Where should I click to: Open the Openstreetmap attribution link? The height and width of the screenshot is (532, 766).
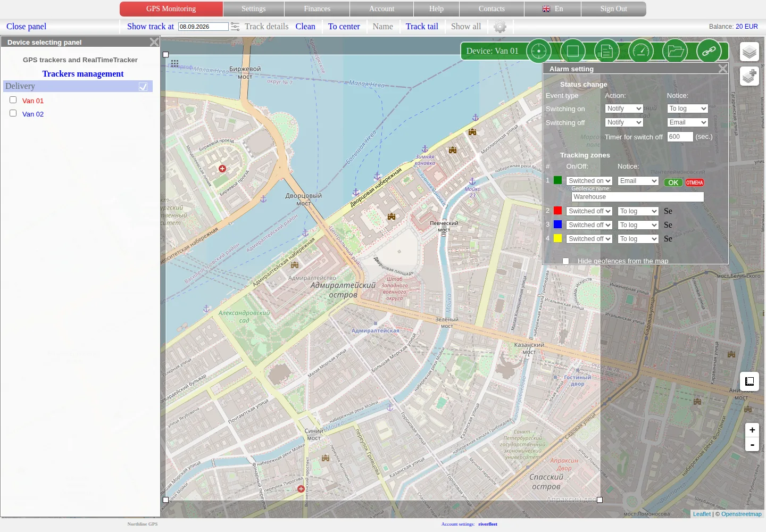click(x=742, y=514)
